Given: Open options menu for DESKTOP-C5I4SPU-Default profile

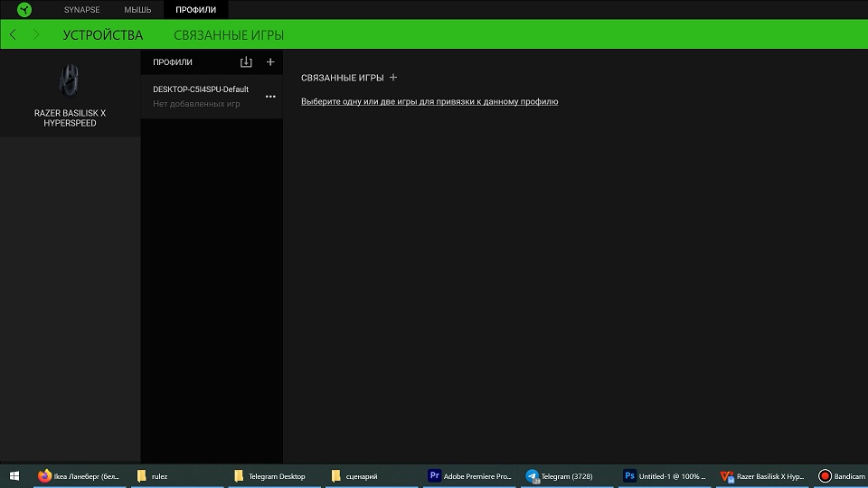Looking at the screenshot, I should 270,97.
